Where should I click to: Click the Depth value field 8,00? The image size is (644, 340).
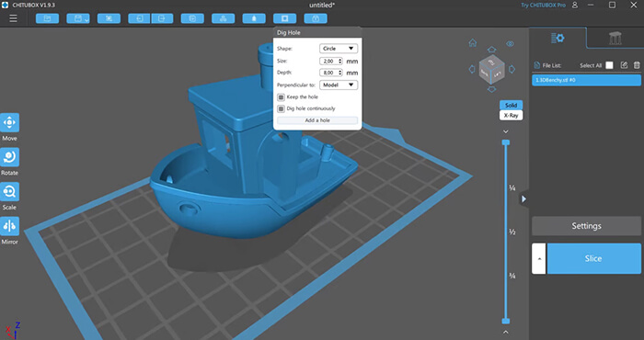point(328,73)
